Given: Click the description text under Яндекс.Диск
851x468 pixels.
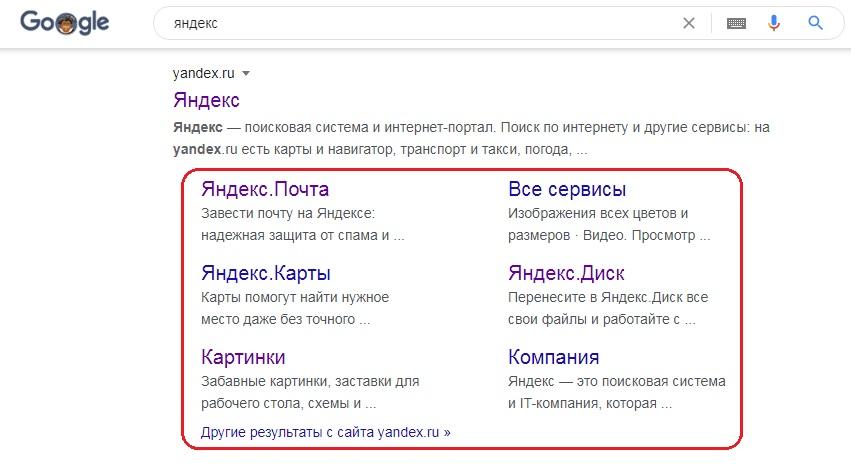Looking at the screenshot, I should (x=608, y=309).
